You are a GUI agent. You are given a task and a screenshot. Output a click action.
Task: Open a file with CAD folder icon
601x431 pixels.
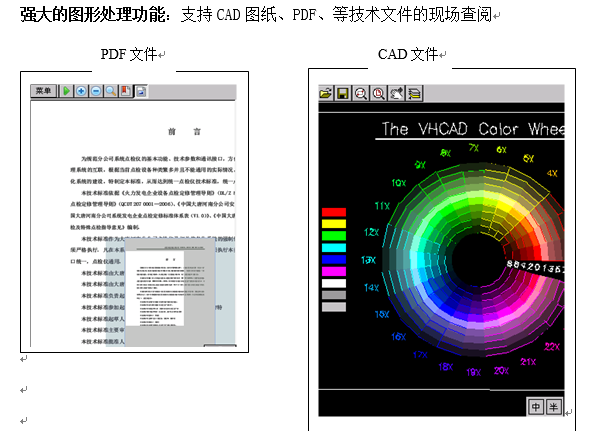tap(326, 93)
